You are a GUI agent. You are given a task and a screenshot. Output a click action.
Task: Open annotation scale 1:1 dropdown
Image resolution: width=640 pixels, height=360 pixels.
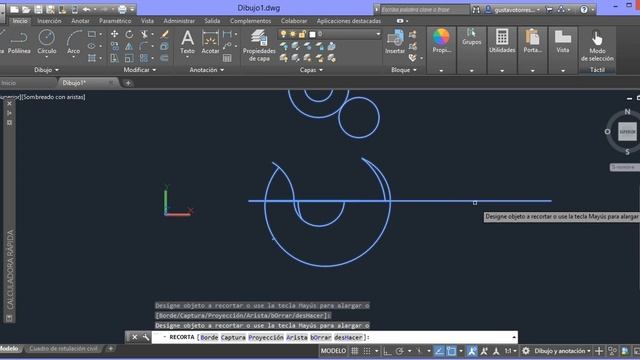click(510, 351)
